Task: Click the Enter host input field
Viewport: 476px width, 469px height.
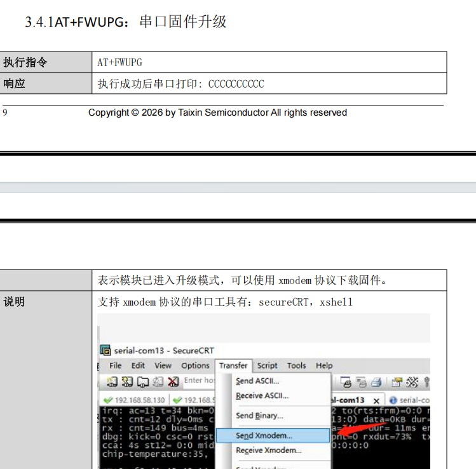Action: coord(199,381)
